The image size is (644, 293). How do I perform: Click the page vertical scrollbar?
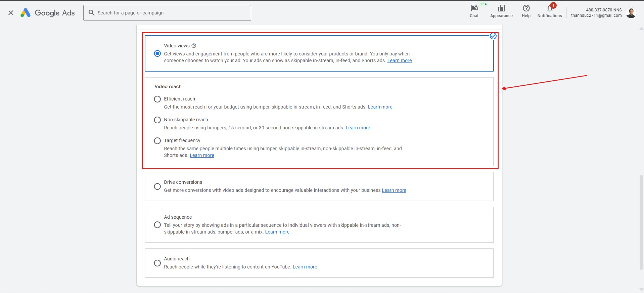[641, 222]
